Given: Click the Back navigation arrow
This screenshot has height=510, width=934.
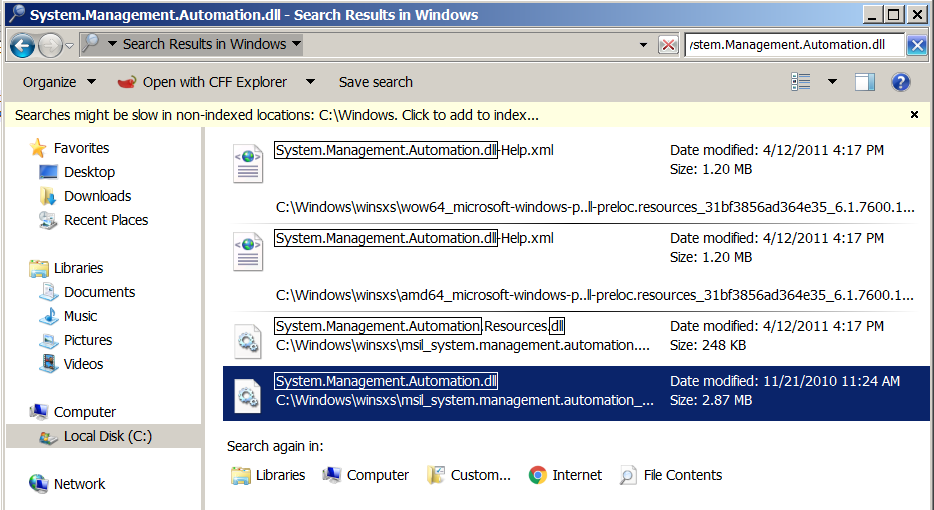Looking at the screenshot, I should click(x=23, y=45).
